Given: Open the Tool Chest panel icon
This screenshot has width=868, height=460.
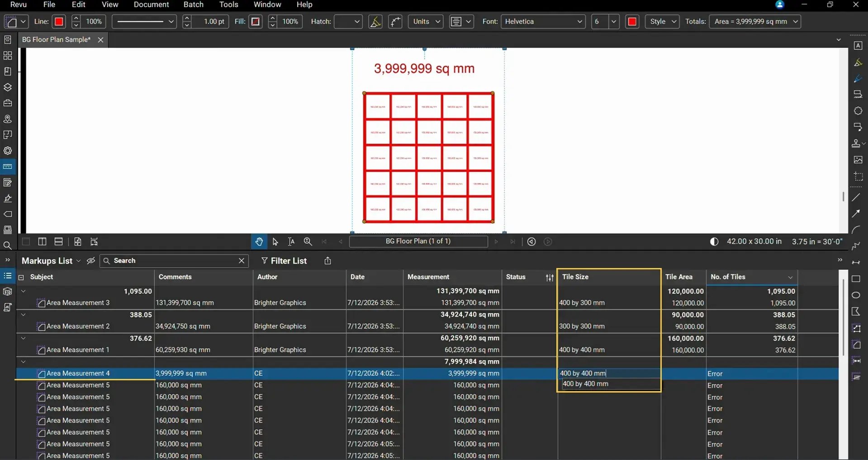Looking at the screenshot, I should coord(7,103).
